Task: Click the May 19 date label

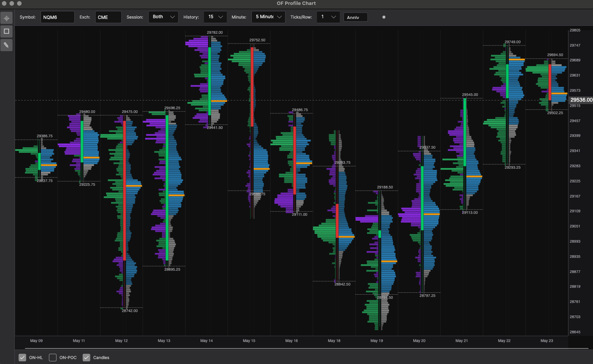Action: pos(377,340)
